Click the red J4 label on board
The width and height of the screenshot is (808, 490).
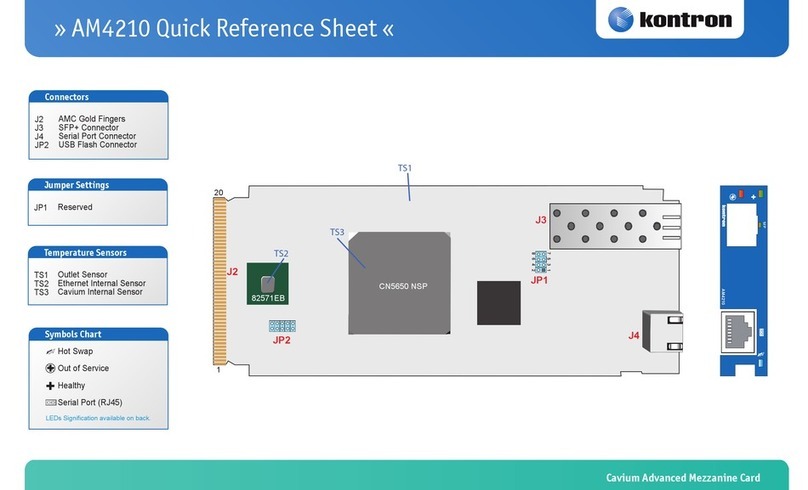(x=634, y=335)
